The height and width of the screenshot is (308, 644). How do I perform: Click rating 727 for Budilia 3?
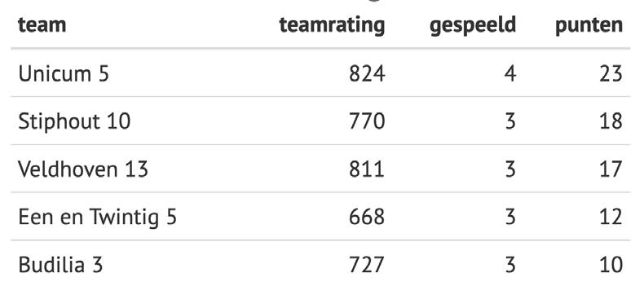(x=367, y=265)
